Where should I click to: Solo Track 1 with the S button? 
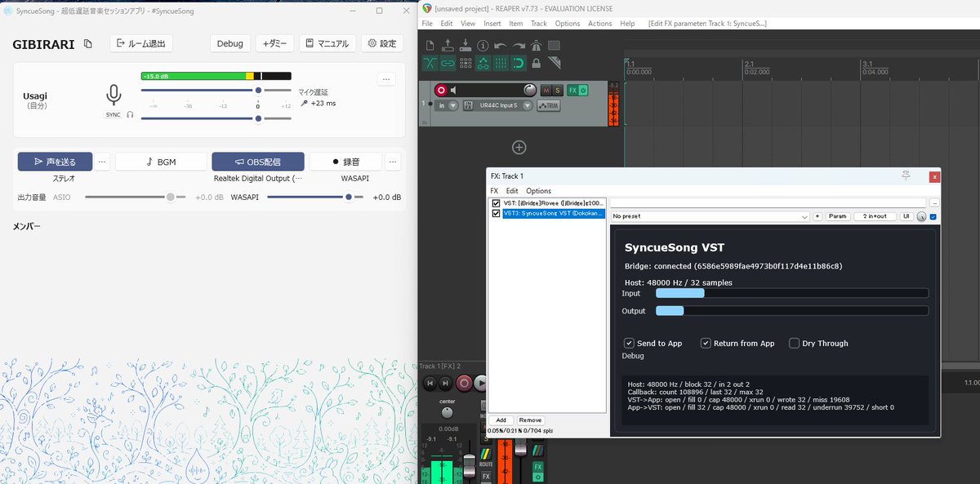(558, 90)
